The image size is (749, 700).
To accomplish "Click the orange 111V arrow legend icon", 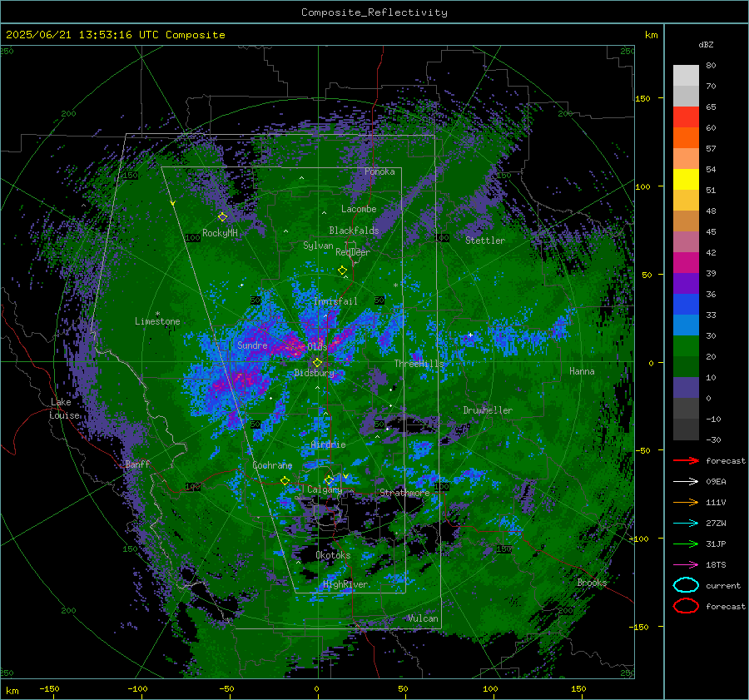I will [x=686, y=502].
